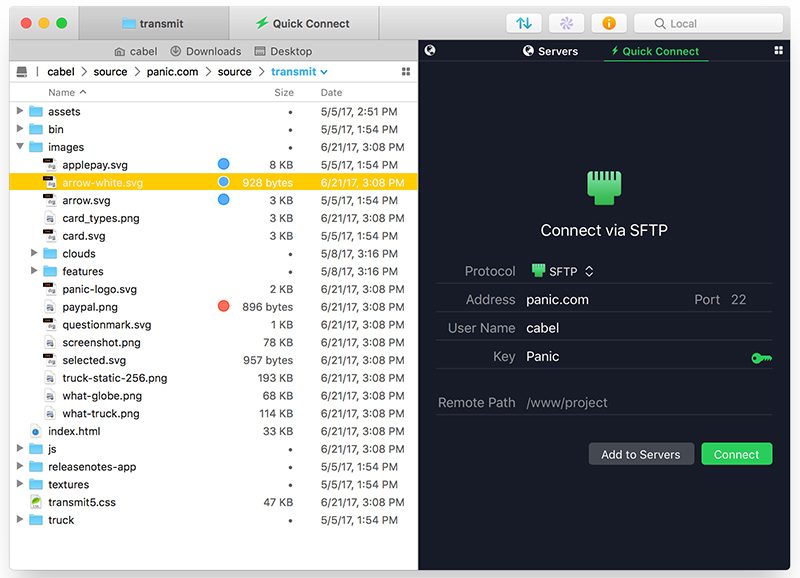Select the screenshot.png file icon

click(x=49, y=342)
